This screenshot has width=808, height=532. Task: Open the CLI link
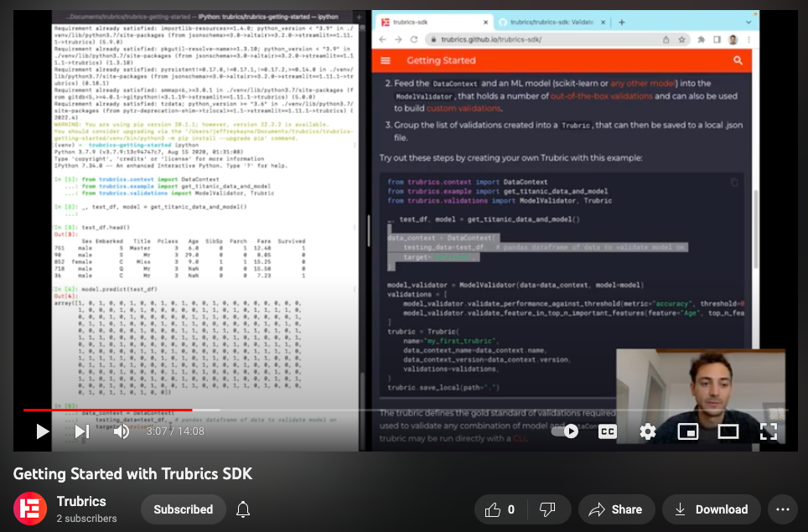519,438
